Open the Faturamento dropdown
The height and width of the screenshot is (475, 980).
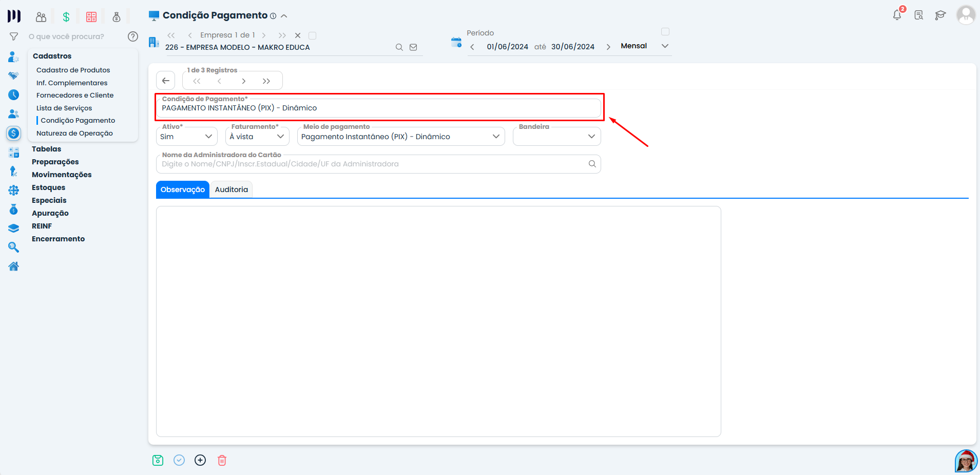coord(257,137)
